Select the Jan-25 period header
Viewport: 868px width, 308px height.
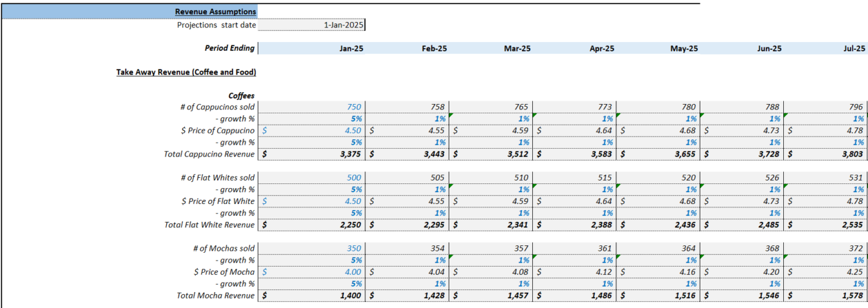click(x=351, y=49)
